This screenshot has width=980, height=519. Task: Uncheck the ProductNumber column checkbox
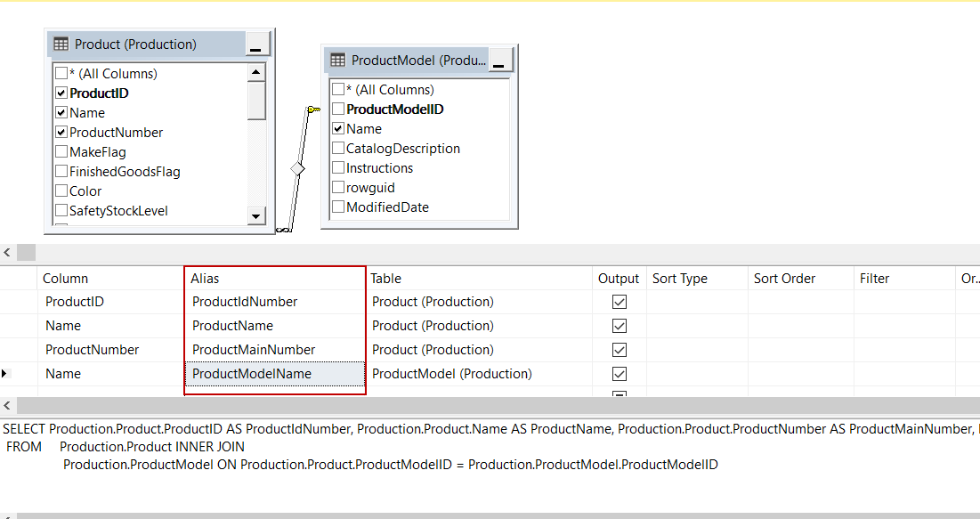tap(61, 133)
